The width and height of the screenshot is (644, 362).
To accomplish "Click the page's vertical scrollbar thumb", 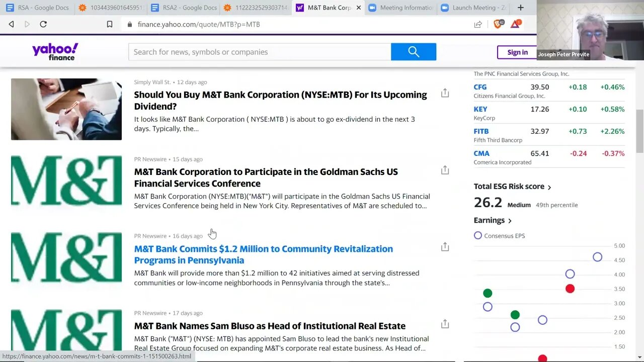I will [639, 131].
